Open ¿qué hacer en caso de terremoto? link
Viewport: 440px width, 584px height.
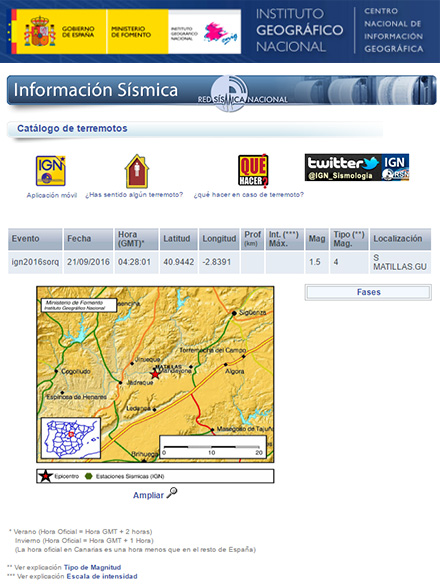coord(249,195)
